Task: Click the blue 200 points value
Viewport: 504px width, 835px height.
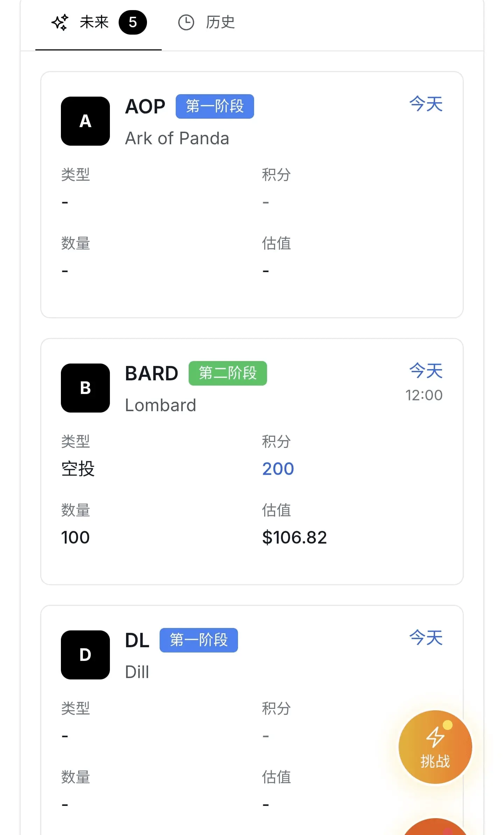Action: 278,469
